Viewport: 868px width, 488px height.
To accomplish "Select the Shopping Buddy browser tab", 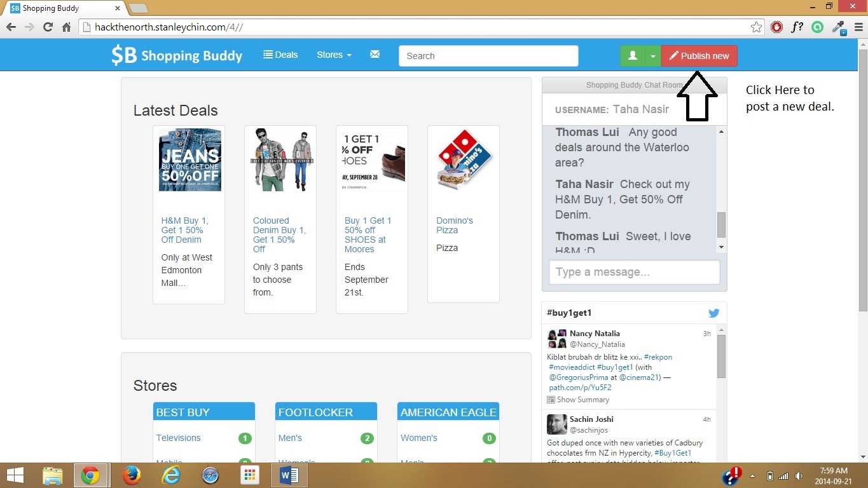I will click(64, 8).
